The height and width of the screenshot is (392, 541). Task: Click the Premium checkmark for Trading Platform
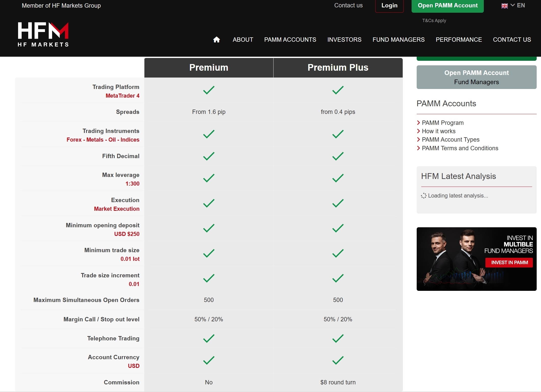(209, 90)
